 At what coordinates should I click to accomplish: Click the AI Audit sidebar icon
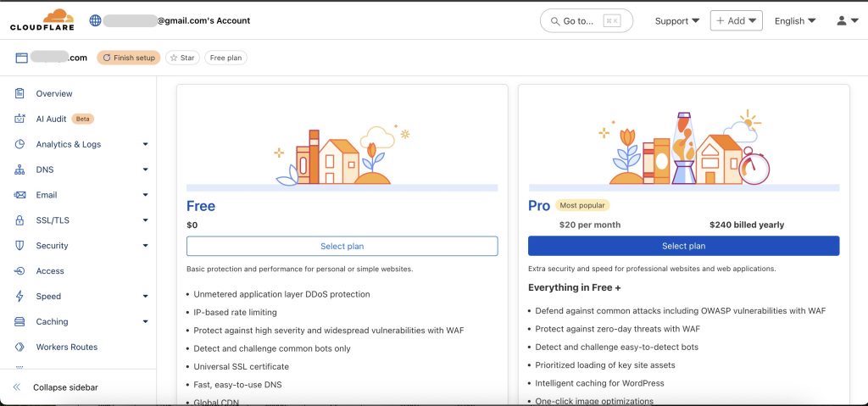19,119
